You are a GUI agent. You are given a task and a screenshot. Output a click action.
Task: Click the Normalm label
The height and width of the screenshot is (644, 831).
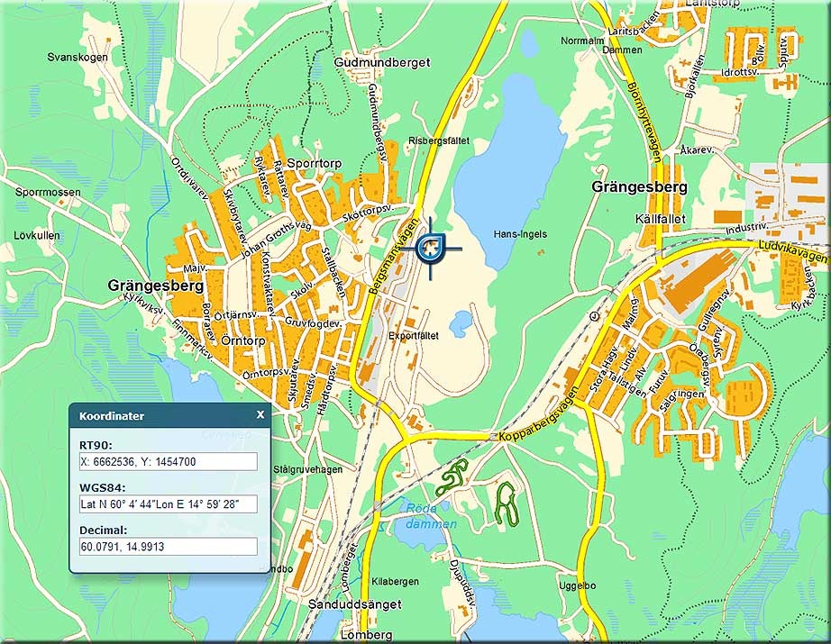tap(582, 41)
